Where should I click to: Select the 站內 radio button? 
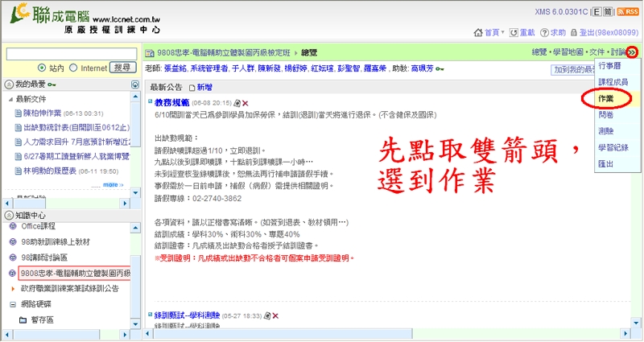coord(41,68)
